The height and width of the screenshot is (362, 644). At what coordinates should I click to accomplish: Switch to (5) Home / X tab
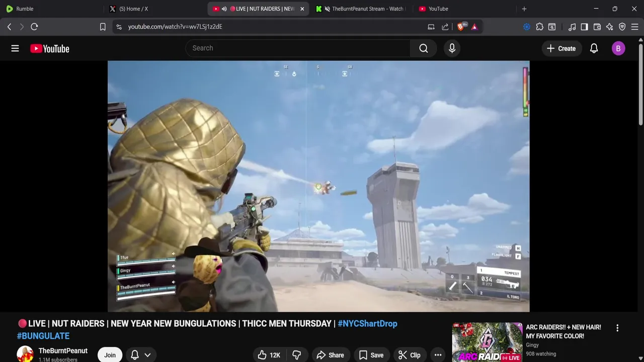click(x=155, y=9)
